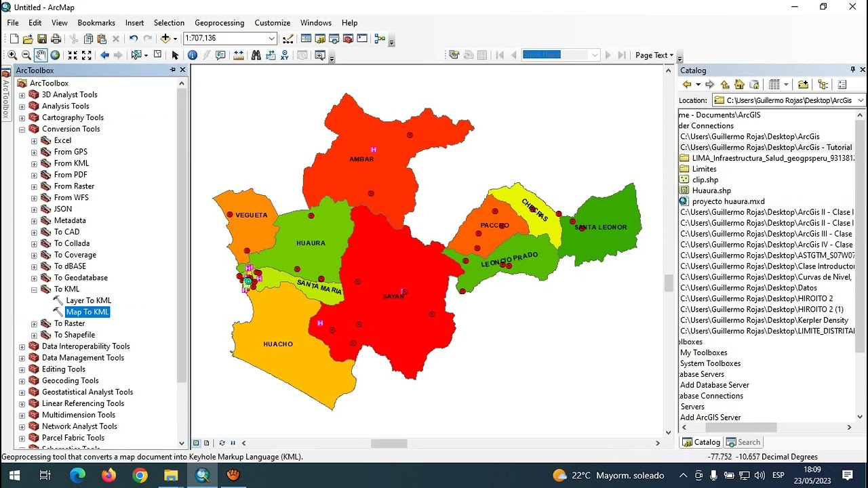
Task: Open the Customize menu
Action: pos(272,22)
